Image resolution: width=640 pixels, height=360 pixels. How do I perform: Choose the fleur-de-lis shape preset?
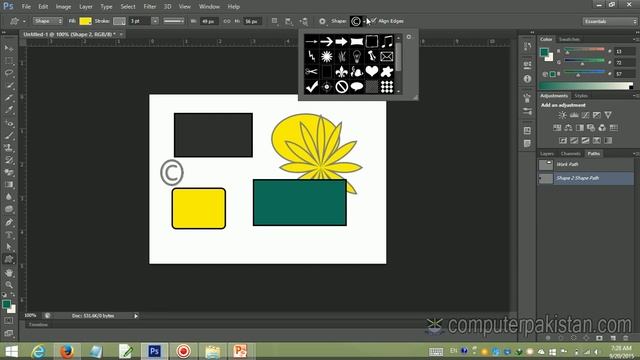coord(342,71)
